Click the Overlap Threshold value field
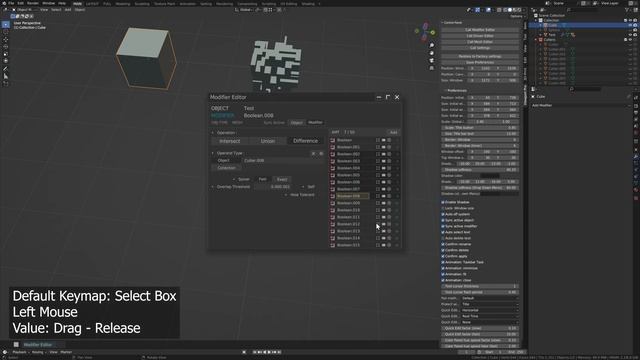This screenshot has width=640, height=360. click(272, 187)
